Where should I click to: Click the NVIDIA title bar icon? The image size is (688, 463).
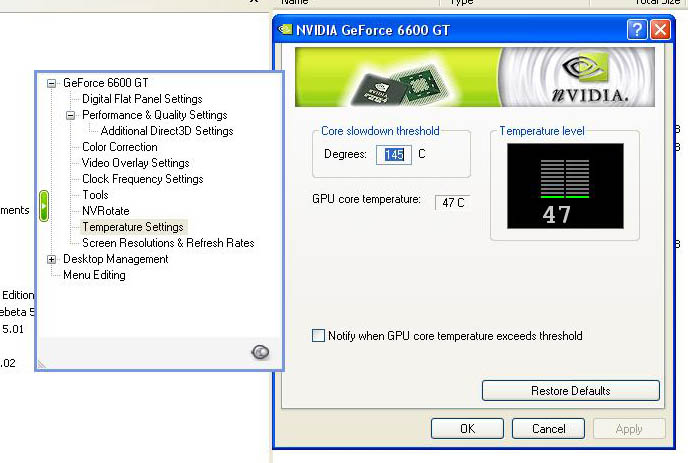285,30
